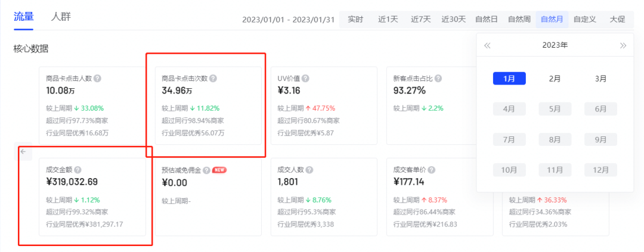This screenshot has width=644, height=252.
Task: Open help icon beside 商品卡点击人数
Action: pos(97,79)
